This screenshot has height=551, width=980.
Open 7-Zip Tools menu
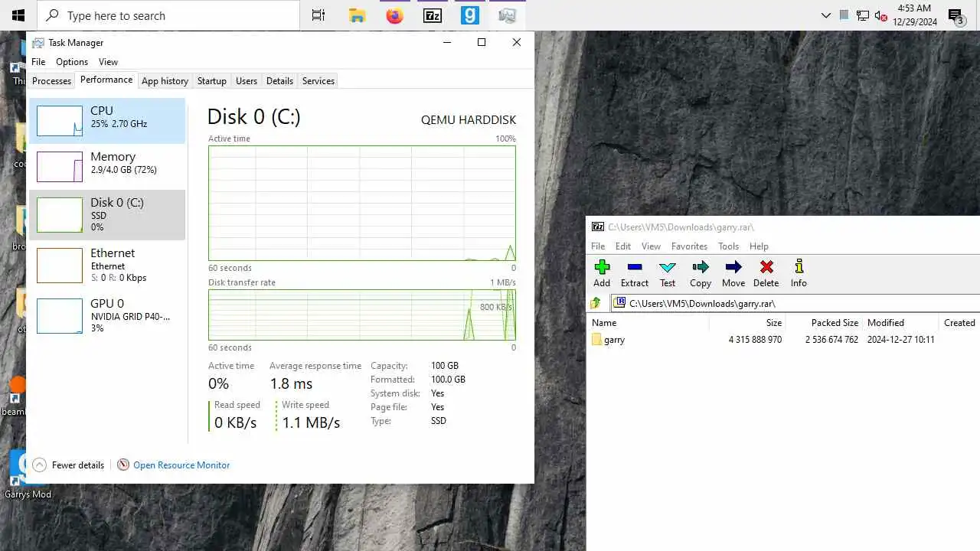pyautogui.click(x=728, y=246)
